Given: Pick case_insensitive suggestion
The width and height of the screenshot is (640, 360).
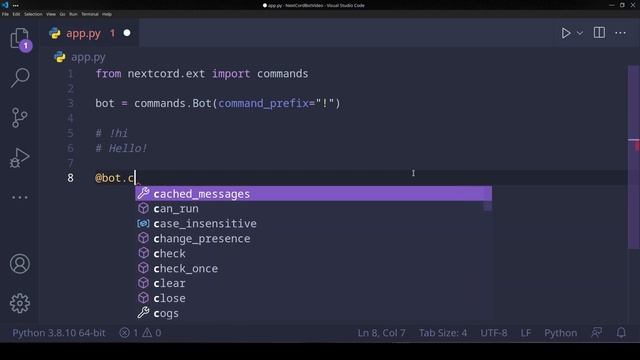Looking at the screenshot, I should [313, 223].
